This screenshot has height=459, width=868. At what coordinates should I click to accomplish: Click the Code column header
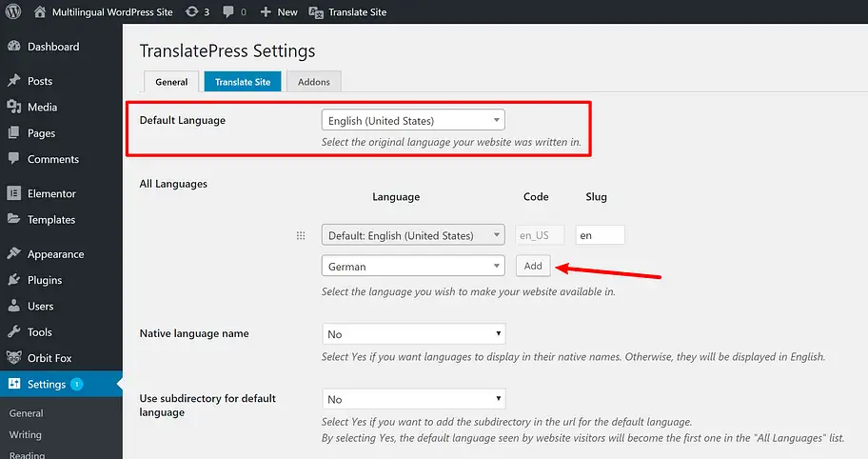[536, 196]
